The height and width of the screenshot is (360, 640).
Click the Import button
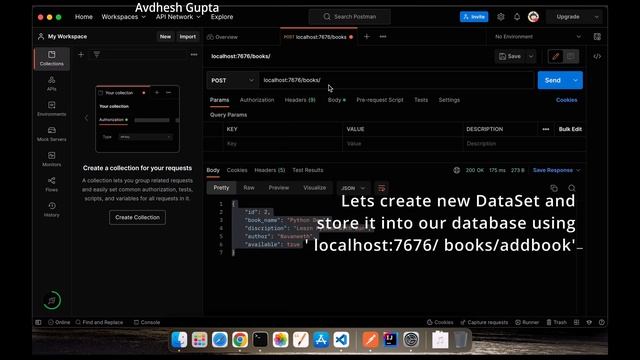[x=188, y=37]
